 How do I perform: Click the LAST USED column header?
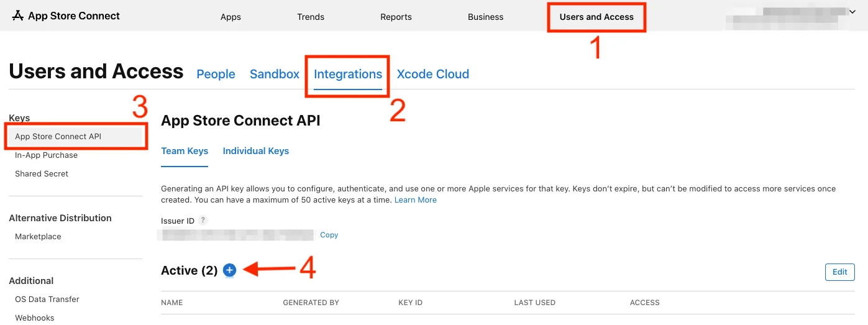tap(535, 303)
